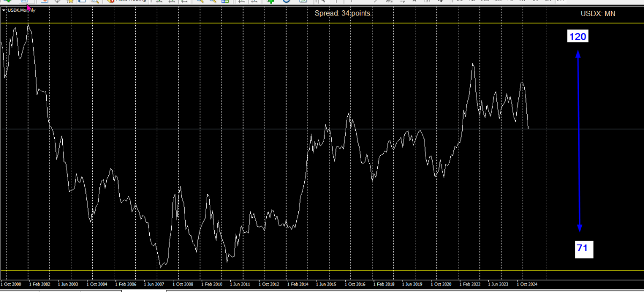Select the blue vertical double arrow line
Image resolution: width=644 pixels, height=292 pixels.
(x=579, y=140)
